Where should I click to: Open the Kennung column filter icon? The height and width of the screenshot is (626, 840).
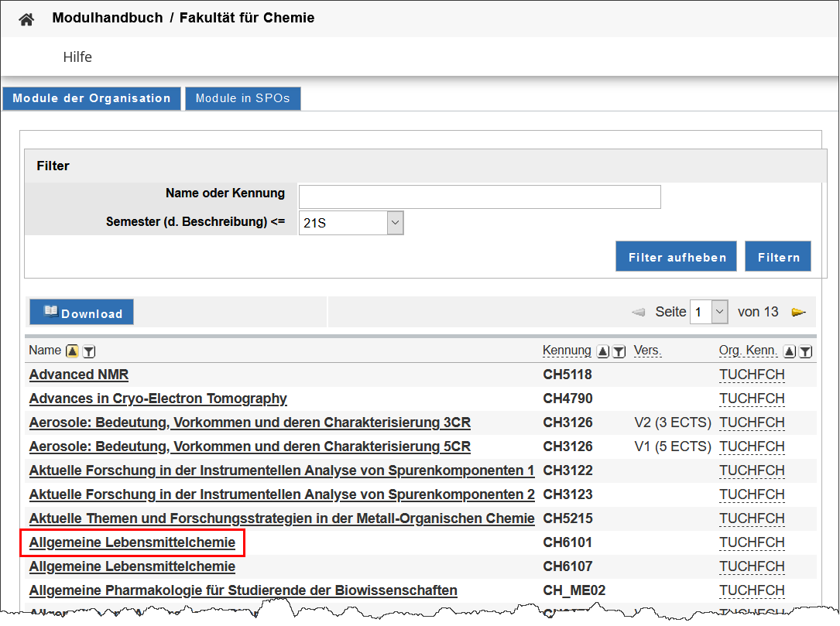pos(619,351)
